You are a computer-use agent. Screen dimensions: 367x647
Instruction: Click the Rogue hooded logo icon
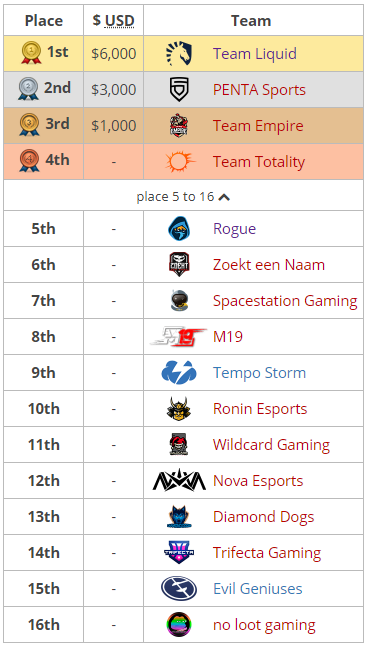click(179, 228)
